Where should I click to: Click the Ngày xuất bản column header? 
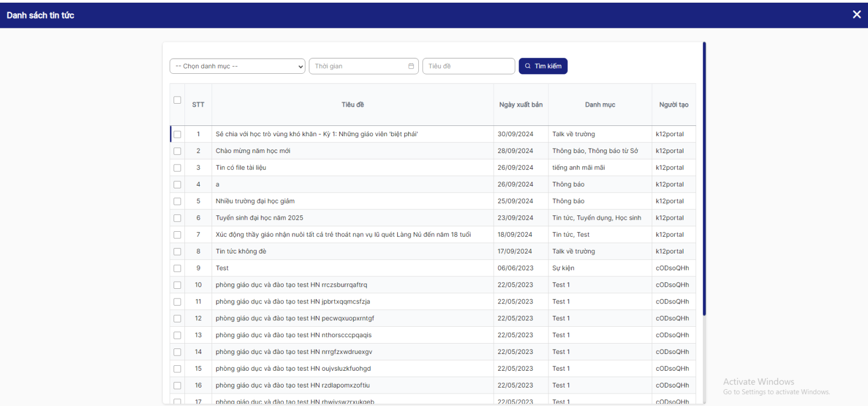tap(521, 105)
